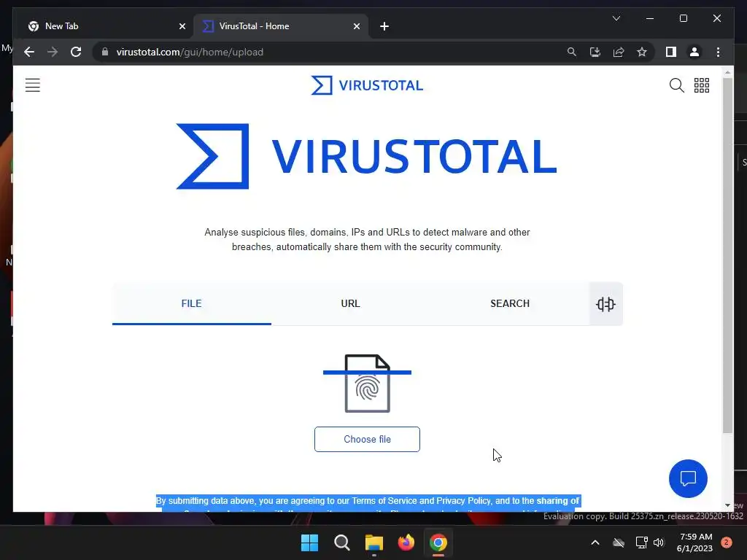The width and height of the screenshot is (747, 560).
Task: Close the VirusTotal - Home tab
Action: pyautogui.click(x=356, y=26)
